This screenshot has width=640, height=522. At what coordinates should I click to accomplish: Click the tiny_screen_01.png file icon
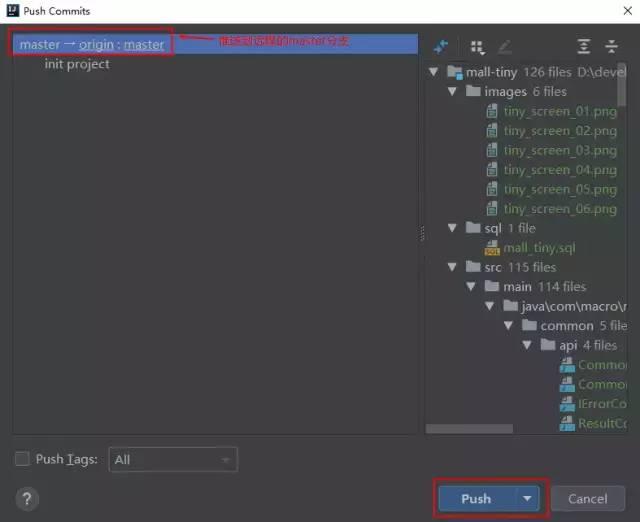492,111
